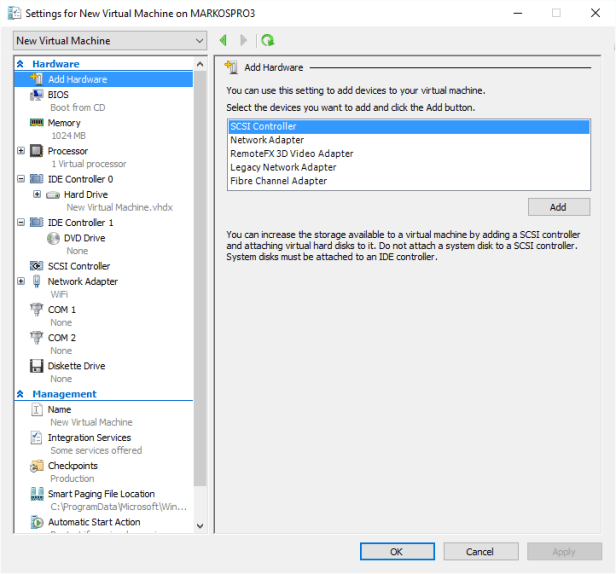Open the New Virtual Machine dropdown
The image size is (616, 574).
click(110, 41)
